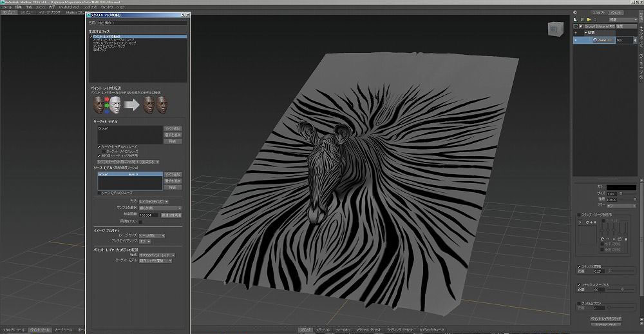Click the view cube navigation icon

554,30
